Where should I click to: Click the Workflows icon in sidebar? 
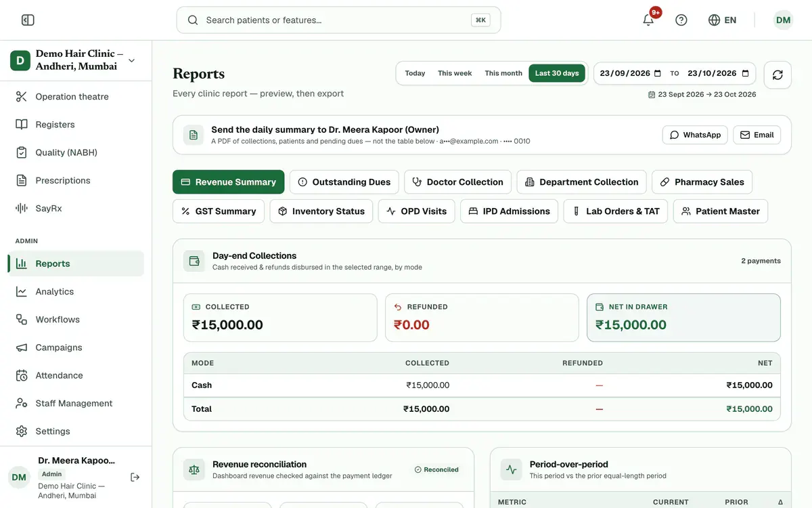click(22, 320)
